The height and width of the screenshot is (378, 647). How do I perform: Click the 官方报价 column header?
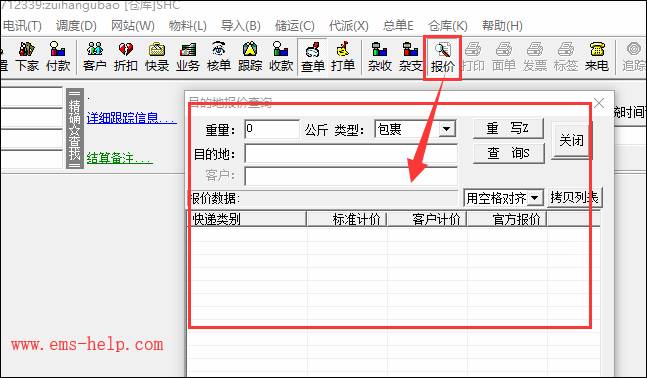pyautogui.click(x=507, y=219)
